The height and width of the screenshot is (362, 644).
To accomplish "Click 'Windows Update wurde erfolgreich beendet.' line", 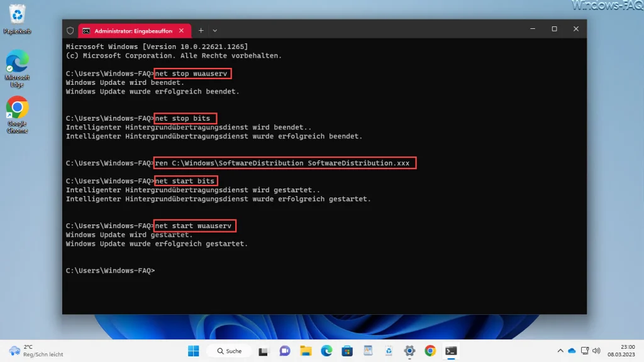I will click(152, 92).
